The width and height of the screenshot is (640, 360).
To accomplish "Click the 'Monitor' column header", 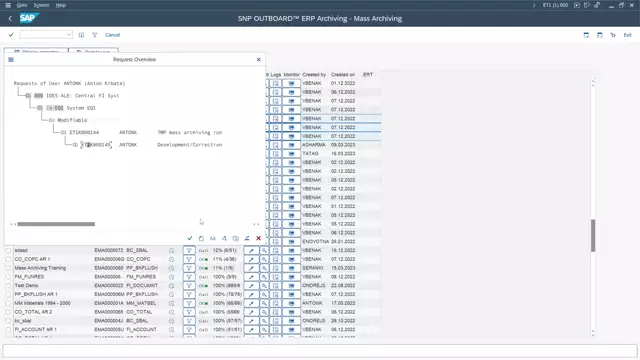I will tap(291, 75).
